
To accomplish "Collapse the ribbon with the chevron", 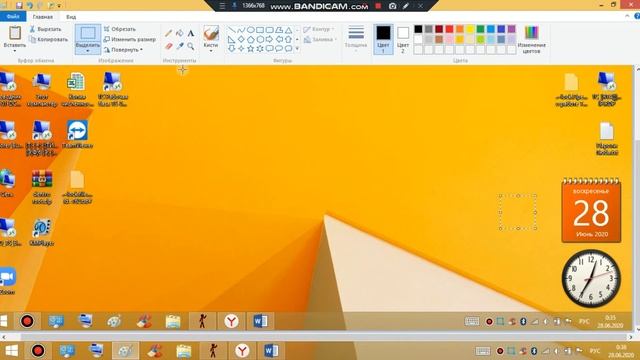I will point(627,16).
